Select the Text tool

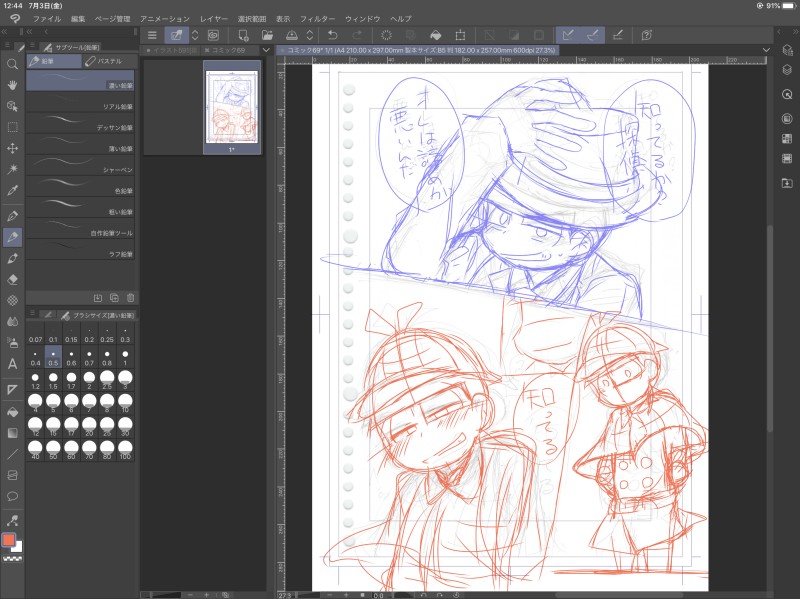pyautogui.click(x=12, y=364)
